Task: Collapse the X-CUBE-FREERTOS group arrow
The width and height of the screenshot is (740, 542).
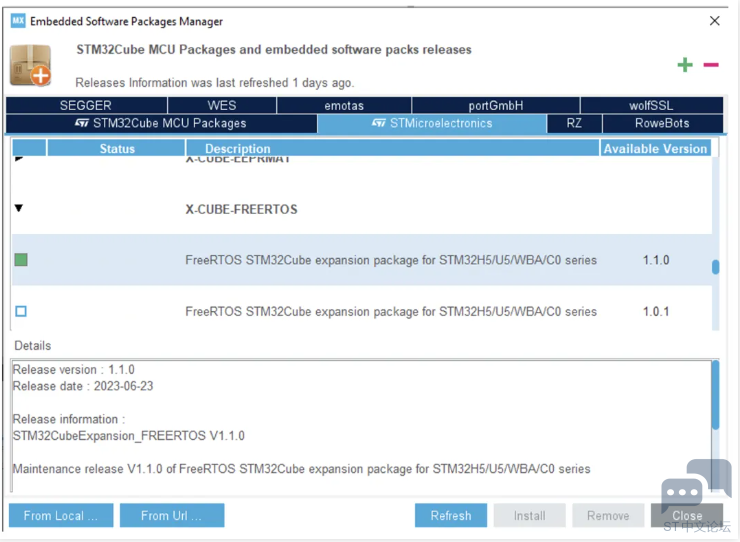Action: point(19,208)
